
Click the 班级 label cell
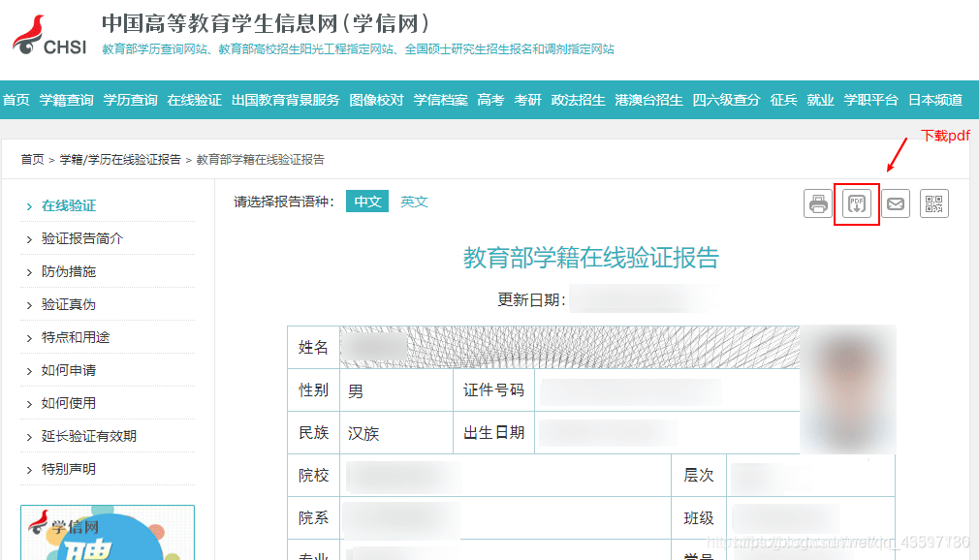coord(699,518)
